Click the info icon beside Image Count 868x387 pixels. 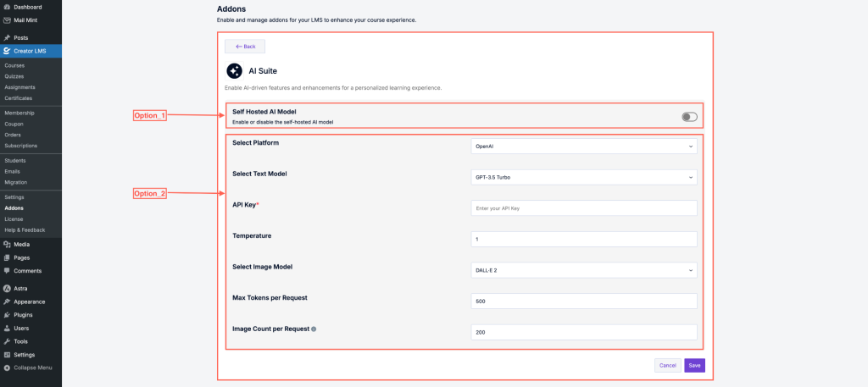314,329
